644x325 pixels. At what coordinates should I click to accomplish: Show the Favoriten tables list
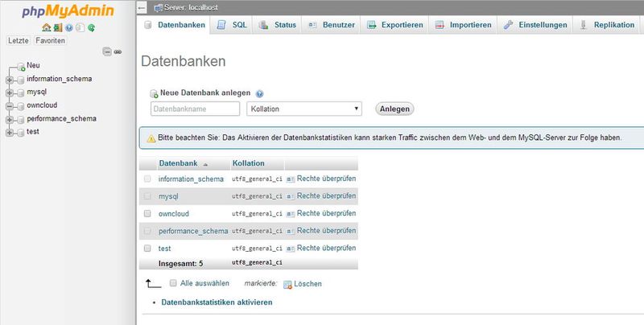click(50, 40)
